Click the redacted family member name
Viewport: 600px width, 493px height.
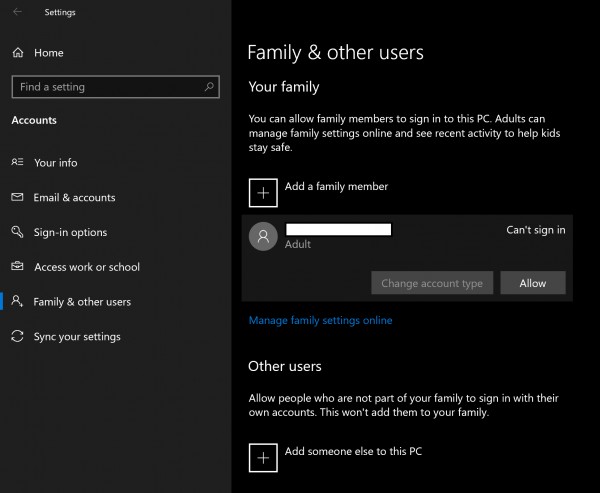pos(339,229)
